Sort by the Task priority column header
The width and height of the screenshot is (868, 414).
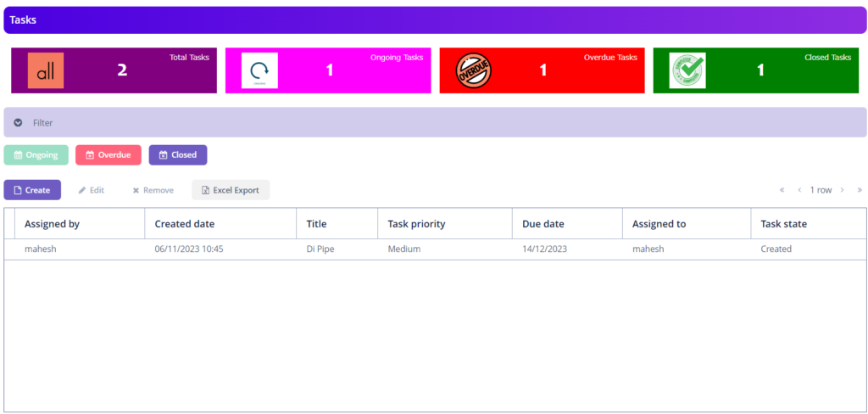416,224
